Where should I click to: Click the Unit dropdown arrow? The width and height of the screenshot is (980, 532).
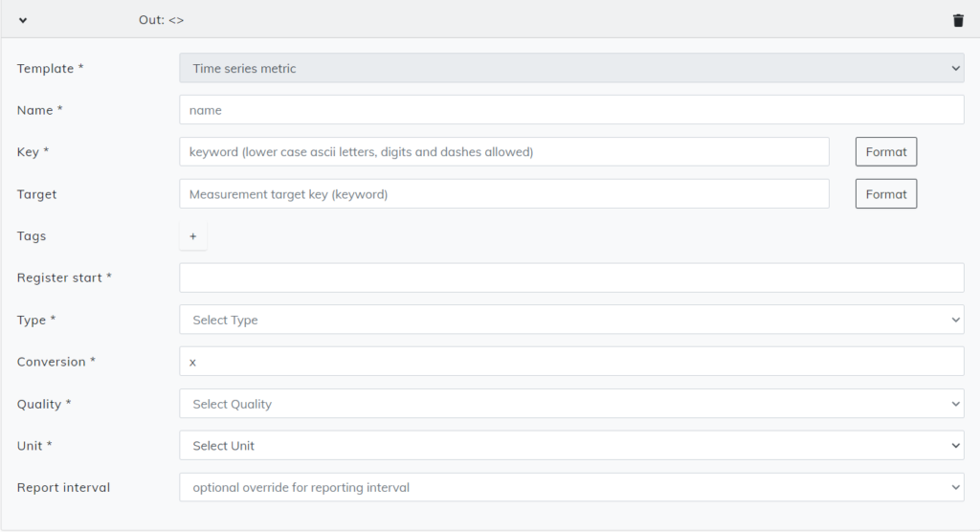955,446
